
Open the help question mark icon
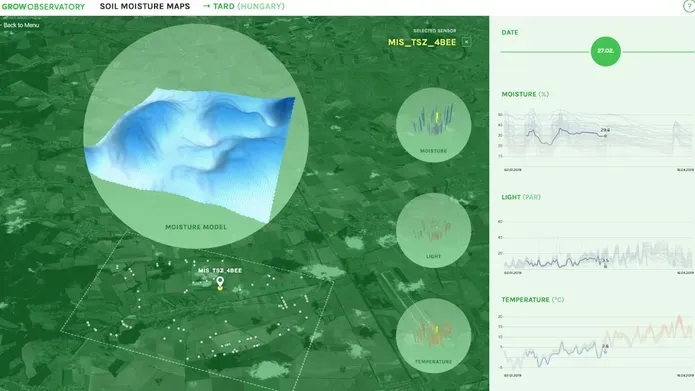(x=689, y=6)
